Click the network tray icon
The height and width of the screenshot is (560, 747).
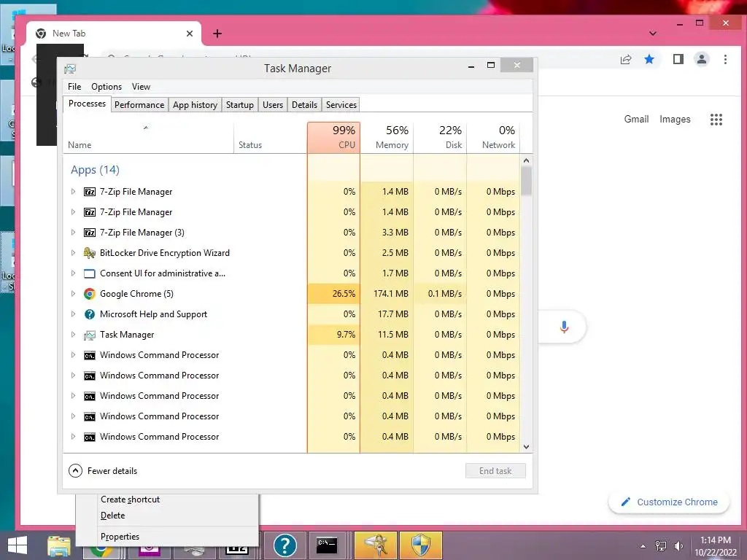661,546
